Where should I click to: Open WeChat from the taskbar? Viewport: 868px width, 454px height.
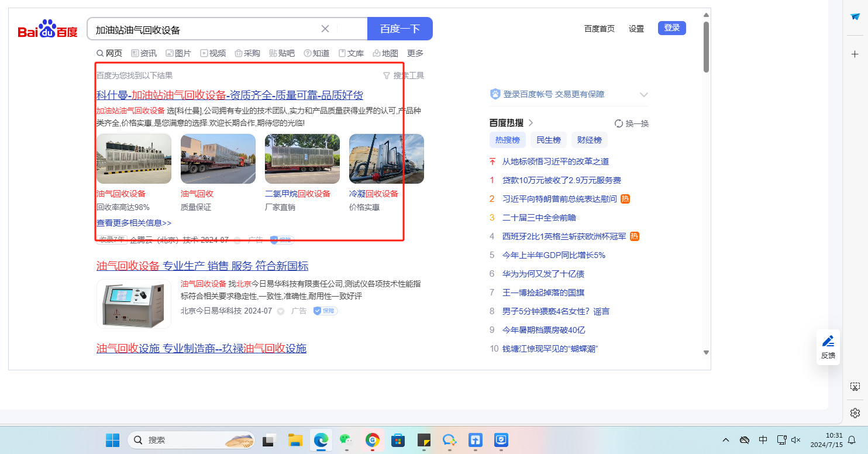coord(347,440)
